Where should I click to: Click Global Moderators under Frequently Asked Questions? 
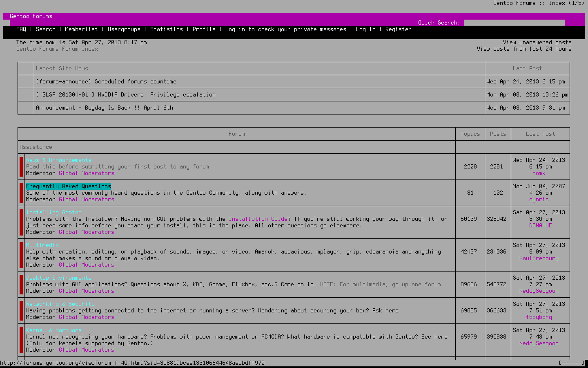[x=87, y=199]
